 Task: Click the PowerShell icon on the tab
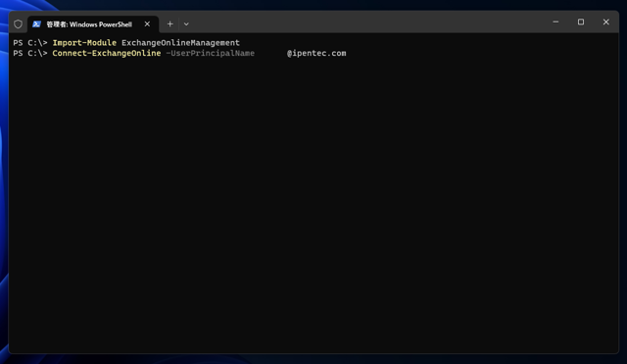pyautogui.click(x=37, y=24)
